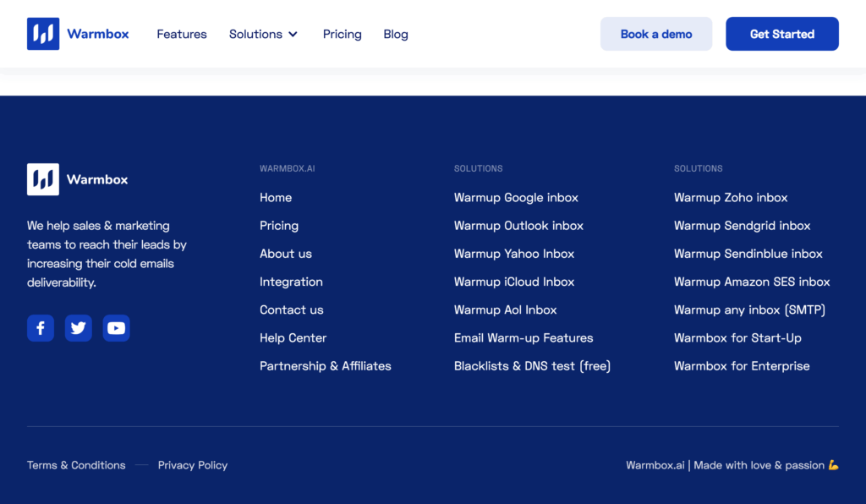The image size is (866, 504).
Task: Open the YouTube social icon
Action: (116, 328)
